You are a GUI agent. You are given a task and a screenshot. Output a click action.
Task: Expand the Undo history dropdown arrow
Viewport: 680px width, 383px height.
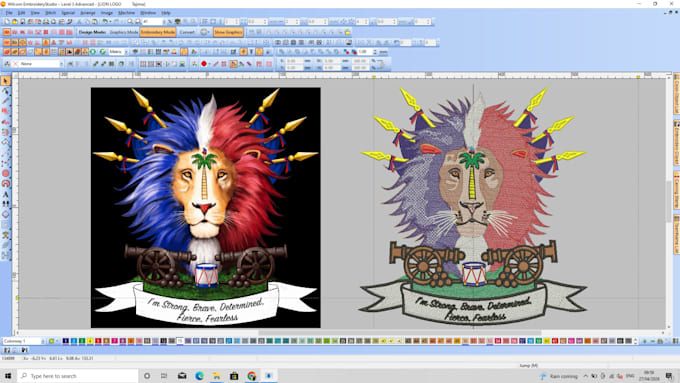(110, 21)
